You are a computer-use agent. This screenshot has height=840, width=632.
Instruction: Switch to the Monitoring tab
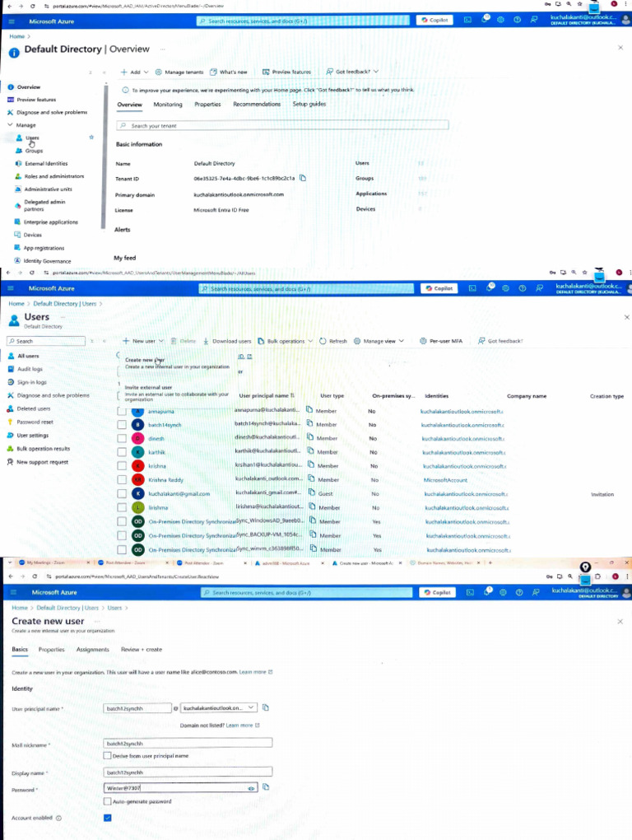[168, 105]
